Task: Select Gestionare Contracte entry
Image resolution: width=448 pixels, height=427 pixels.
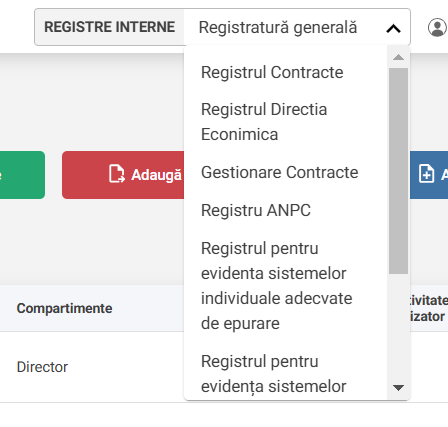Action: pyautogui.click(x=279, y=172)
